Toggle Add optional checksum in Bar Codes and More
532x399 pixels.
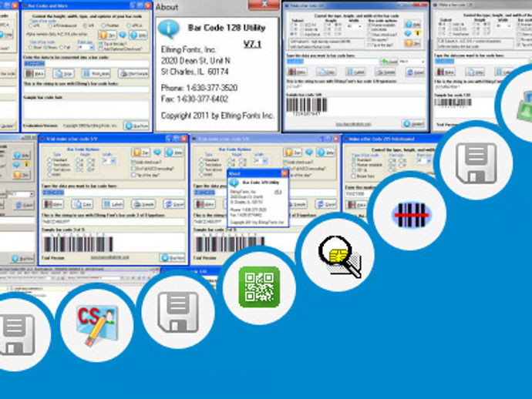100,49
